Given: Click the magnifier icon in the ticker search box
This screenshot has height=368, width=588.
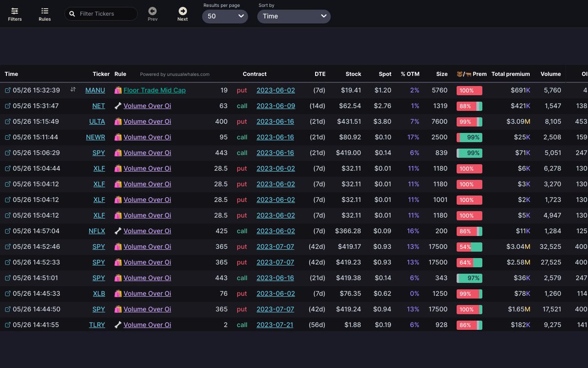Looking at the screenshot, I should [x=73, y=13].
